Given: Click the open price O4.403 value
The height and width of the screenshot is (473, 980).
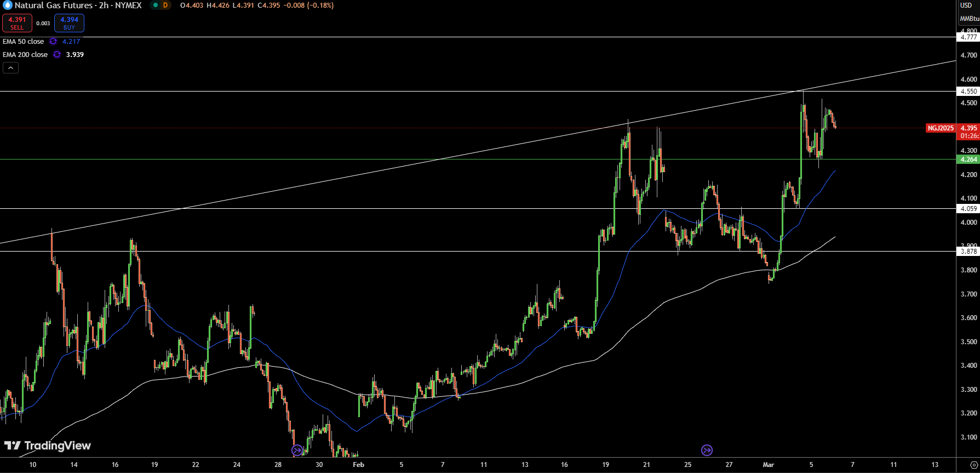Looking at the screenshot, I should pos(192,5).
